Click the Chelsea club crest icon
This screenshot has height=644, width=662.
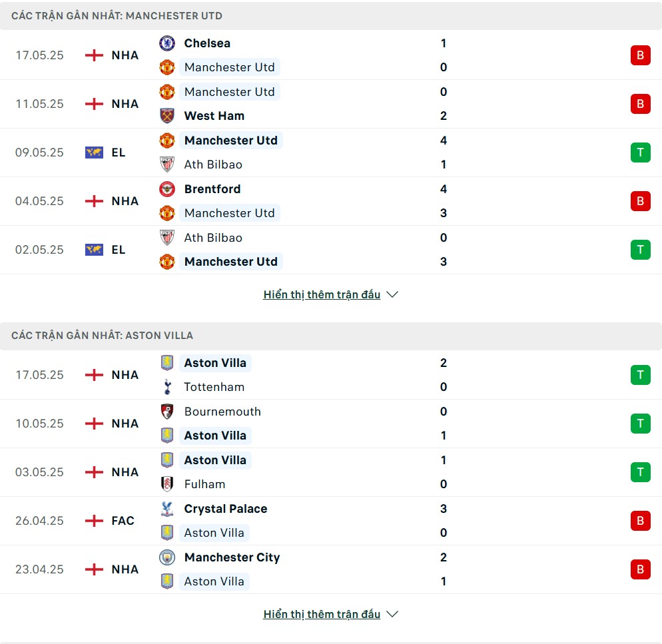pos(167,43)
